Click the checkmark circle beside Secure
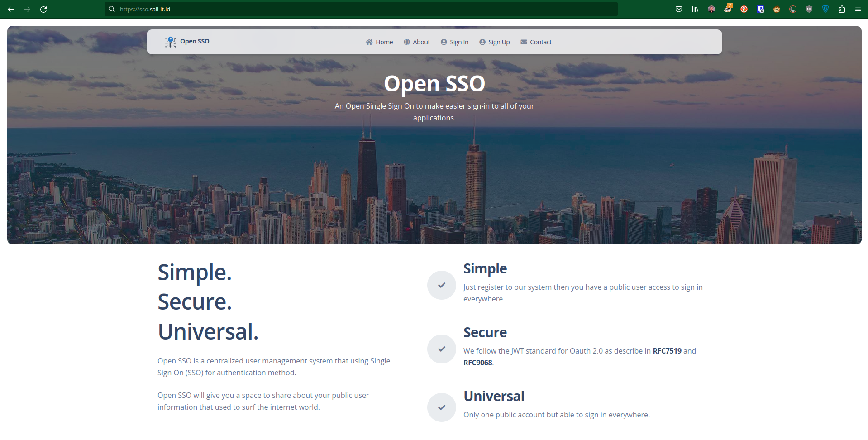This screenshot has width=868, height=440. click(x=441, y=349)
